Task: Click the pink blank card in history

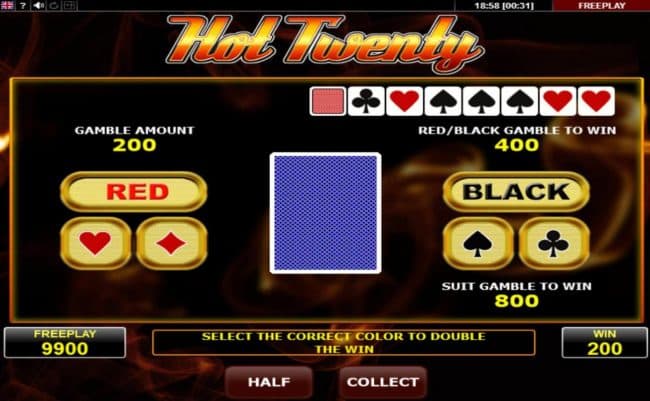Action: coord(327,101)
